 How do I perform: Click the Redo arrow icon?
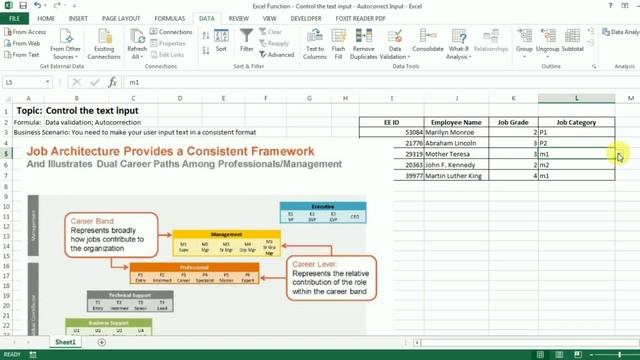click(56, 5)
